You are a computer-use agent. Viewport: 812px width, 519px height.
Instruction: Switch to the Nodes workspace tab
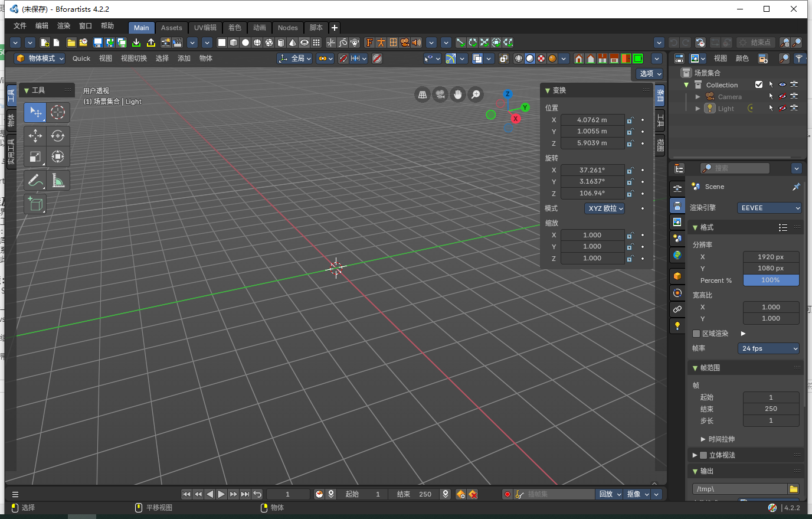coord(288,28)
